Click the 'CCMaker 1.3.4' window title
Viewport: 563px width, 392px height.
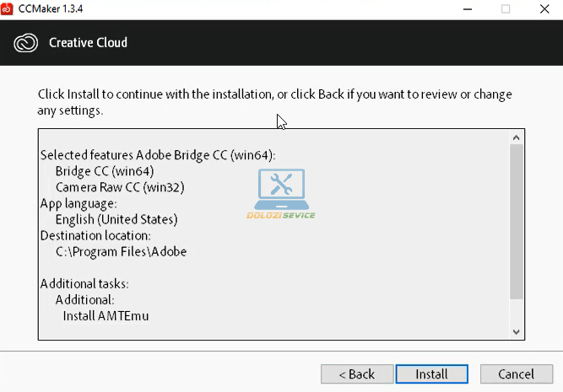(51, 8)
